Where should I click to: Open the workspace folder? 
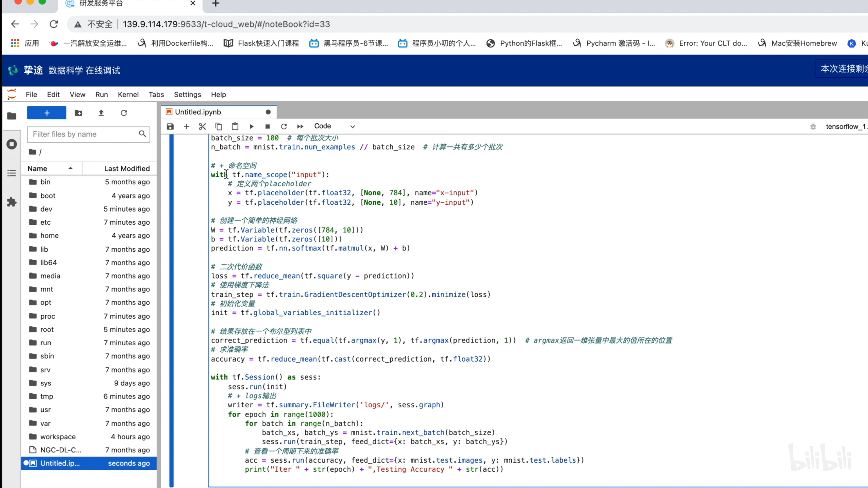(58, 436)
